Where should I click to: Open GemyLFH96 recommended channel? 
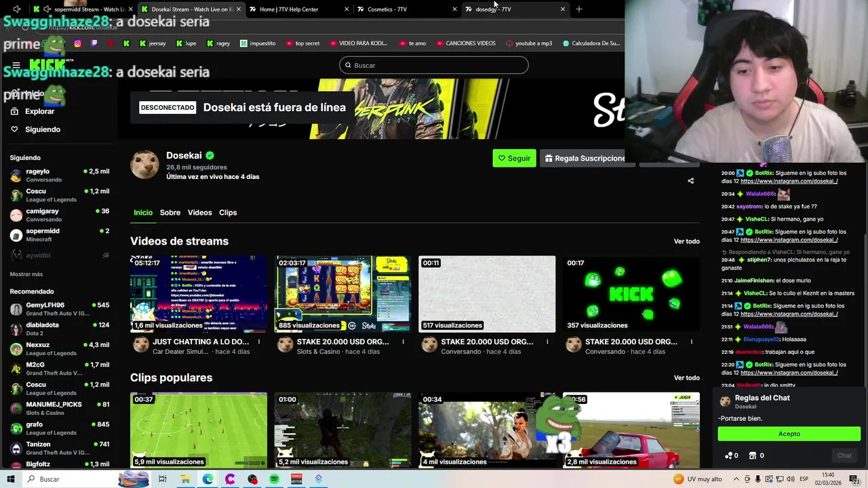tap(59, 309)
